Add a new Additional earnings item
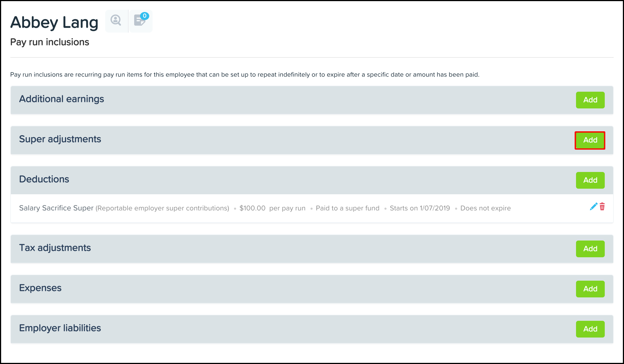 point(590,100)
